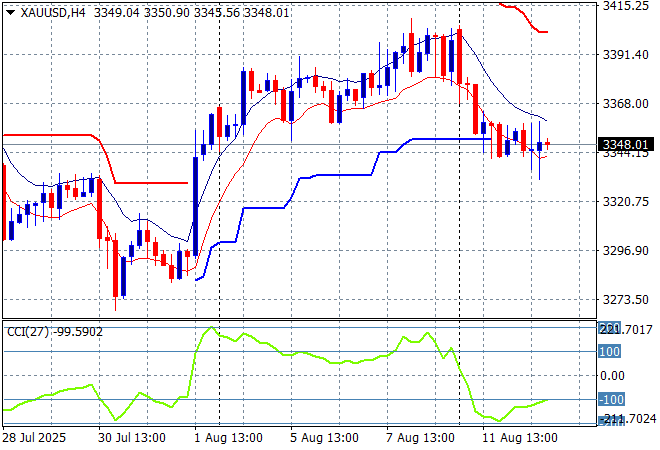
Task: Select the open price 3349.04
Action: [x=117, y=13]
